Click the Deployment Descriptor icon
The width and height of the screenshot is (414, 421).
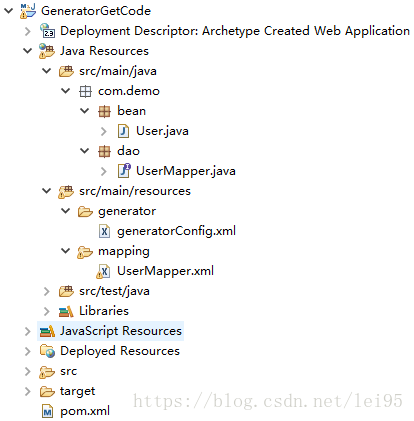pyautogui.click(x=47, y=31)
